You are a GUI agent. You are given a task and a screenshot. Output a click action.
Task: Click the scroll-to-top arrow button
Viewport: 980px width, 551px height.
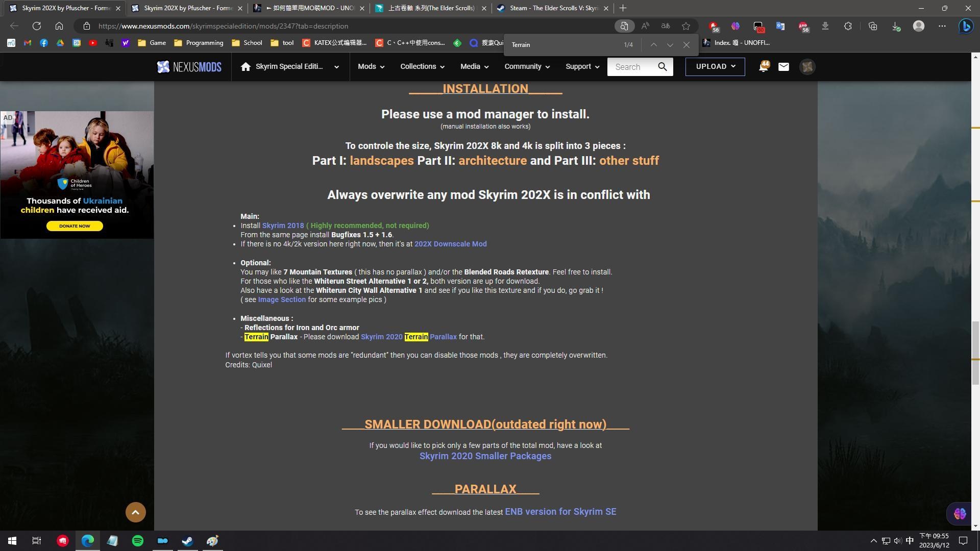click(136, 512)
